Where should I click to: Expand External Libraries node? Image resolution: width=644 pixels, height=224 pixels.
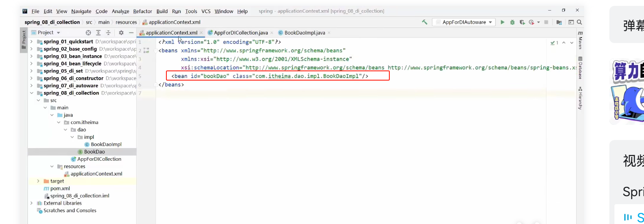[31, 203]
